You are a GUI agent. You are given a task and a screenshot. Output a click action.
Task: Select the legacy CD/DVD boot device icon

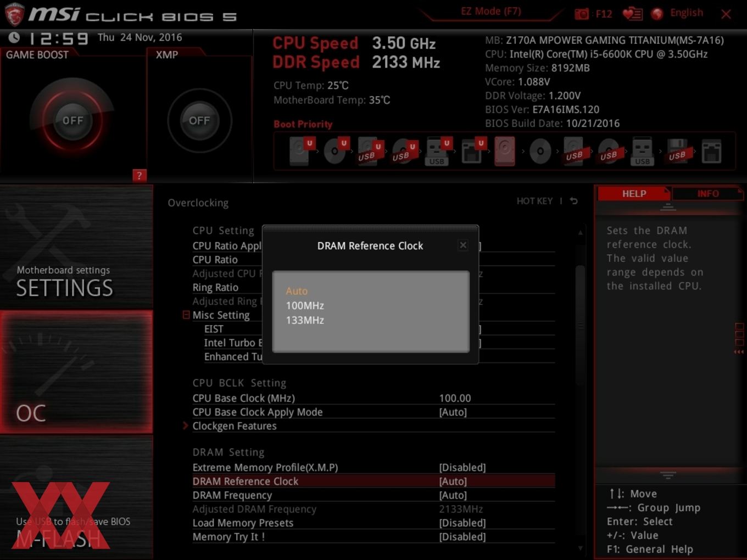[540, 151]
